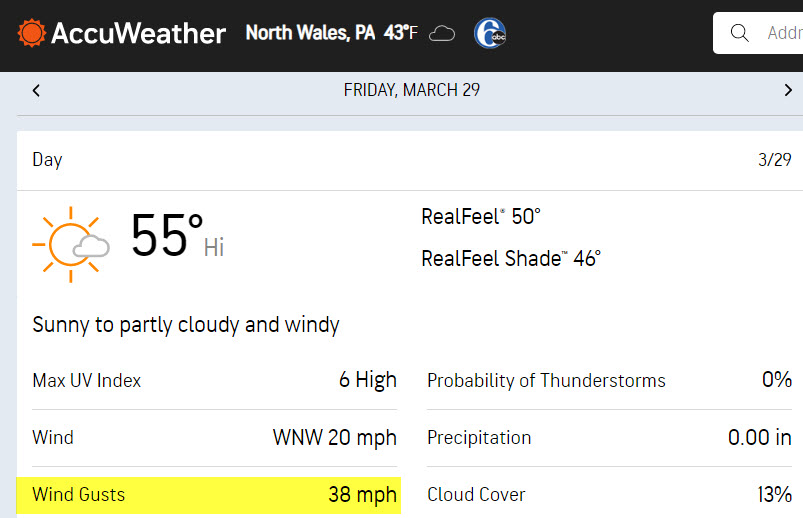Click the AccuWeather wordmark
Viewport: 803px width, 518px height.
pos(138,34)
